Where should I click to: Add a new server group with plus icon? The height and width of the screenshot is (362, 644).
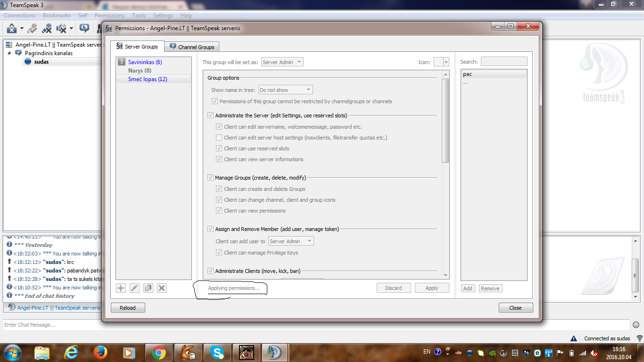click(121, 288)
